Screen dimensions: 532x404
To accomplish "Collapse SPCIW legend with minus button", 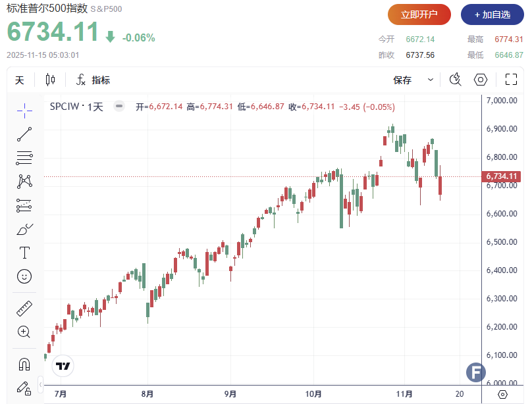I will tap(119, 107).
